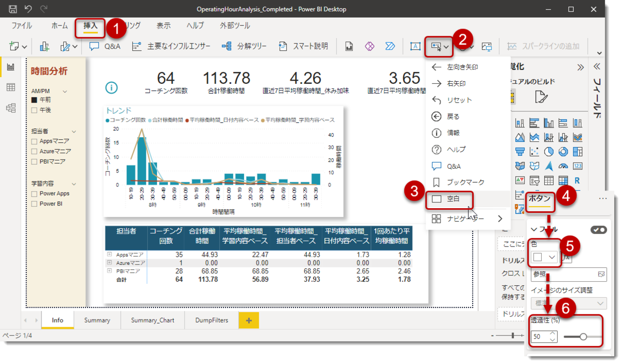Open the ホーム ribbon tab
622x364 pixels.
pos(60,25)
